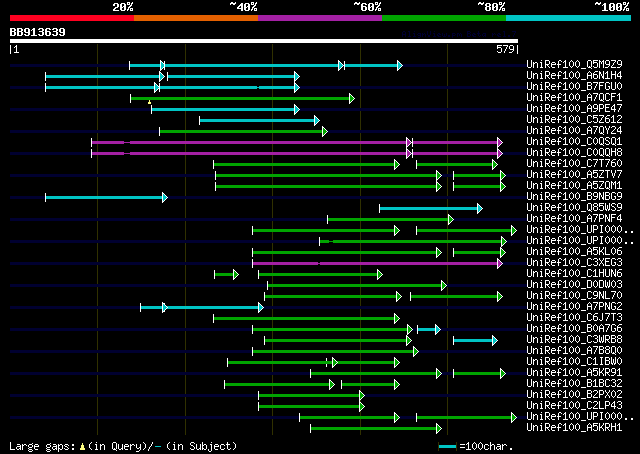Click the cyan alignment bar for Q85WS9
Viewport: 640px width, 454px height.
pos(431,209)
